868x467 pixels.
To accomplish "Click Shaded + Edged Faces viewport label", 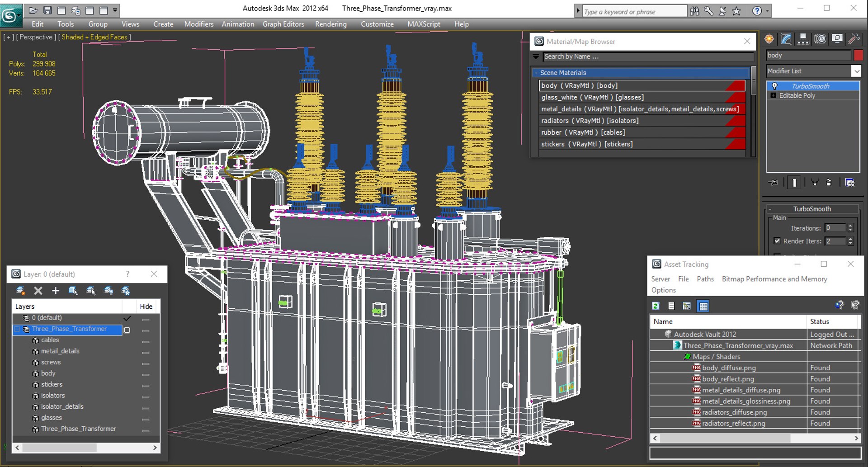I will (x=94, y=37).
